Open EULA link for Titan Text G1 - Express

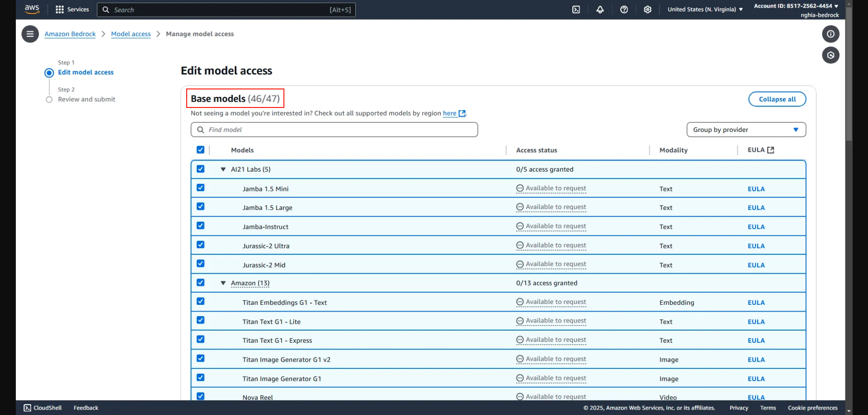coord(756,341)
